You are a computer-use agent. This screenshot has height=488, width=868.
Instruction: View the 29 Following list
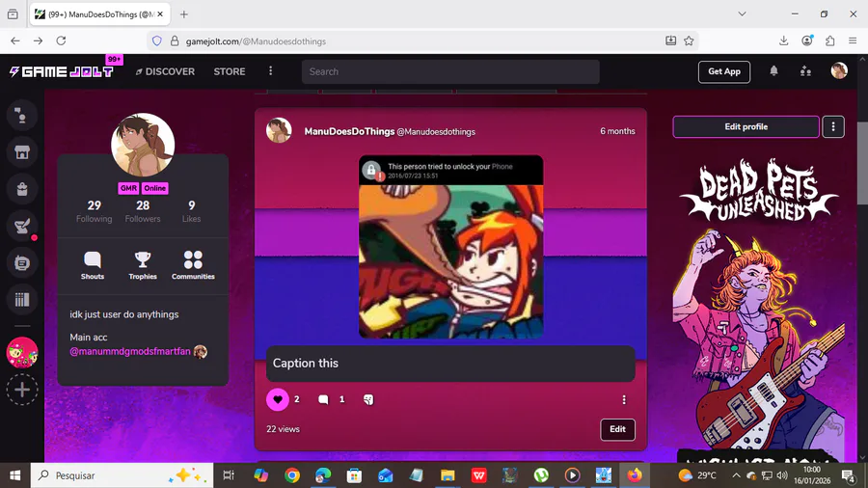pyautogui.click(x=95, y=211)
